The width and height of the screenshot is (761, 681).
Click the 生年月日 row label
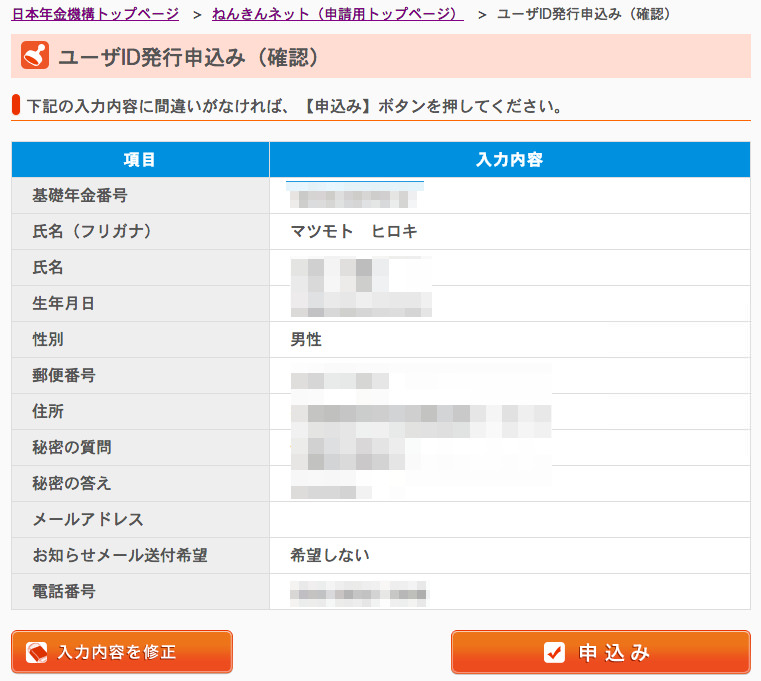64,304
